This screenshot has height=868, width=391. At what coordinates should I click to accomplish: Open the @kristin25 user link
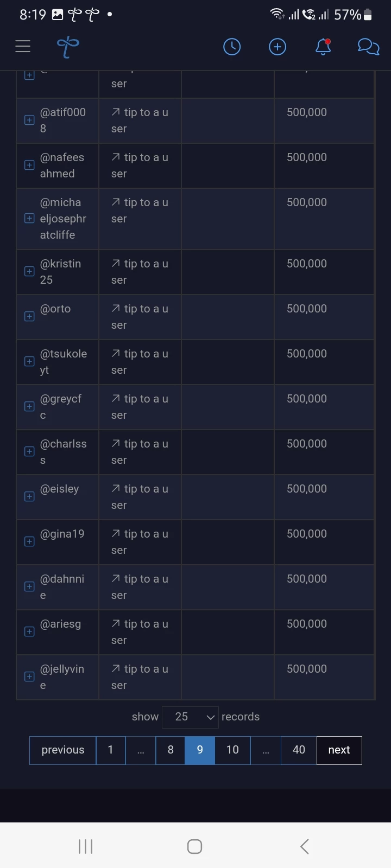(x=60, y=272)
